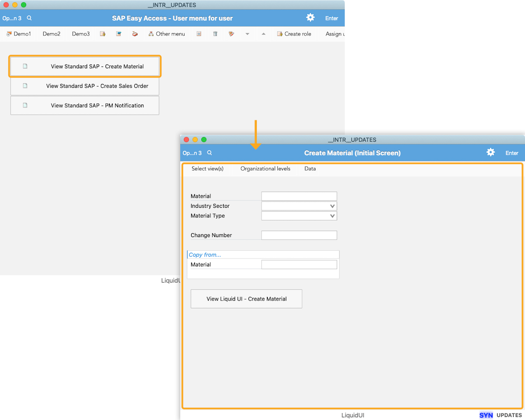Click the delete trash icon in the toolbar

tap(215, 34)
